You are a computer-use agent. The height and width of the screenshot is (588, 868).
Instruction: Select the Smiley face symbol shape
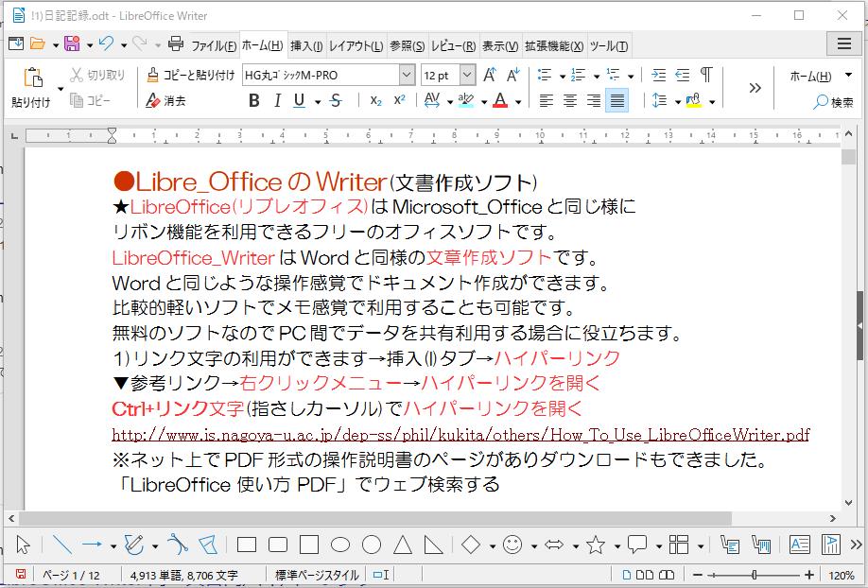(x=512, y=545)
